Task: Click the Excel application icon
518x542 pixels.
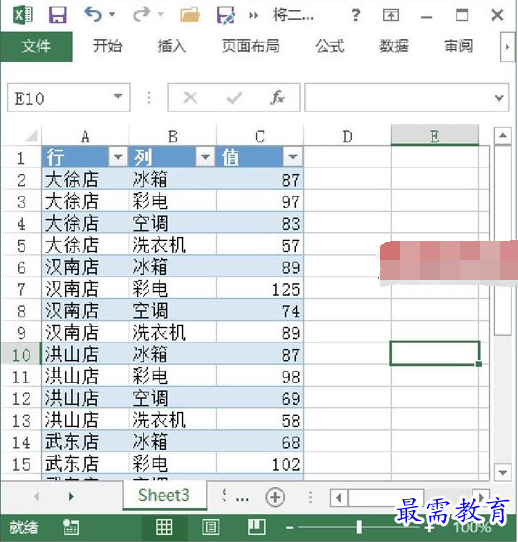Action: click(23, 15)
